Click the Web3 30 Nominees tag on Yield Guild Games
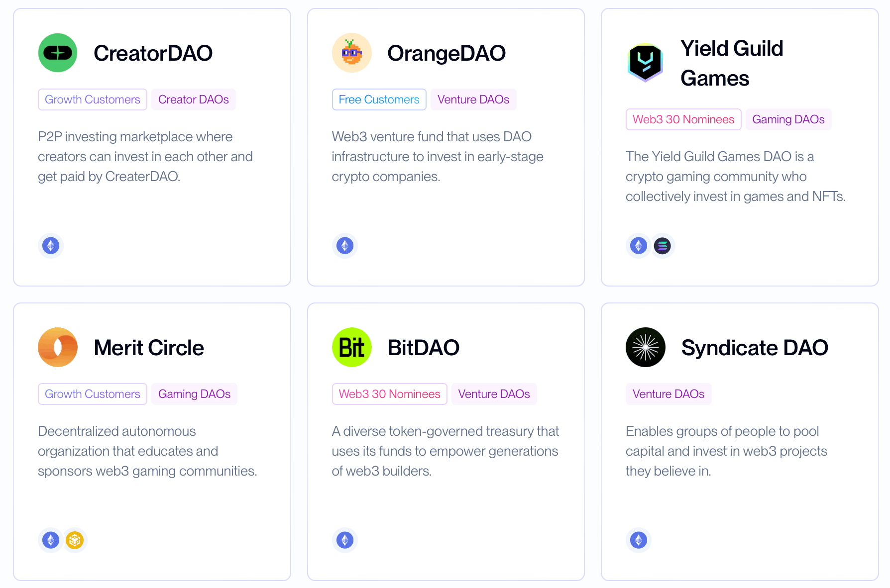 (x=683, y=119)
